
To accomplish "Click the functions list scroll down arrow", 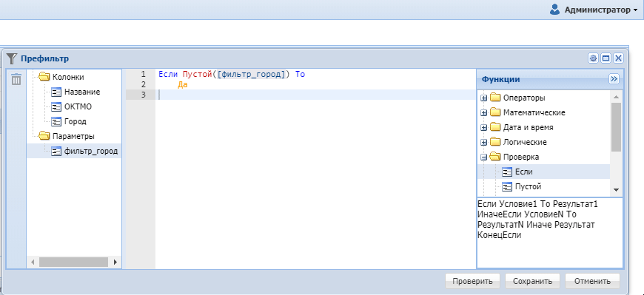I will 616,189.
